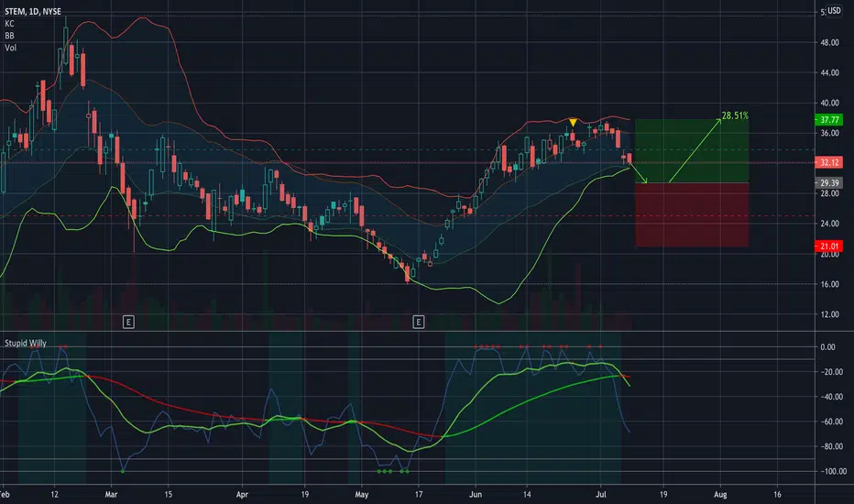Click the 40.00 price axis label
The image size is (854, 504).
coord(829,103)
